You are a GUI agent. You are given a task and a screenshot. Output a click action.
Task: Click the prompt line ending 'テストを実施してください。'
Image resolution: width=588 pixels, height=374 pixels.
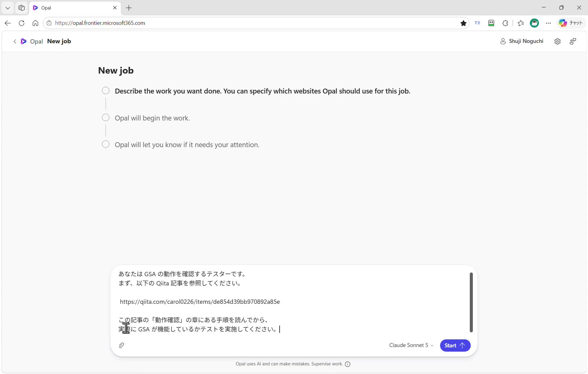coord(198,329)
